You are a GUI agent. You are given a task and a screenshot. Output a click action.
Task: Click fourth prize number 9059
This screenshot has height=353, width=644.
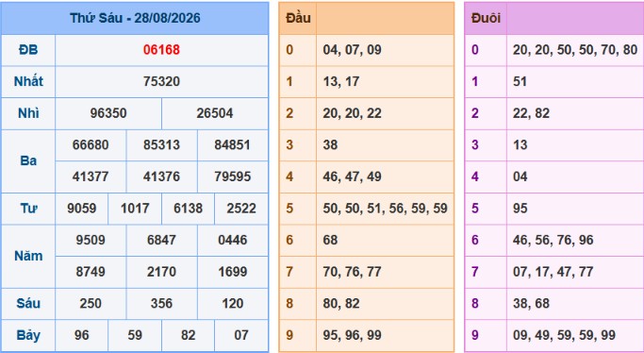(82, 208)
